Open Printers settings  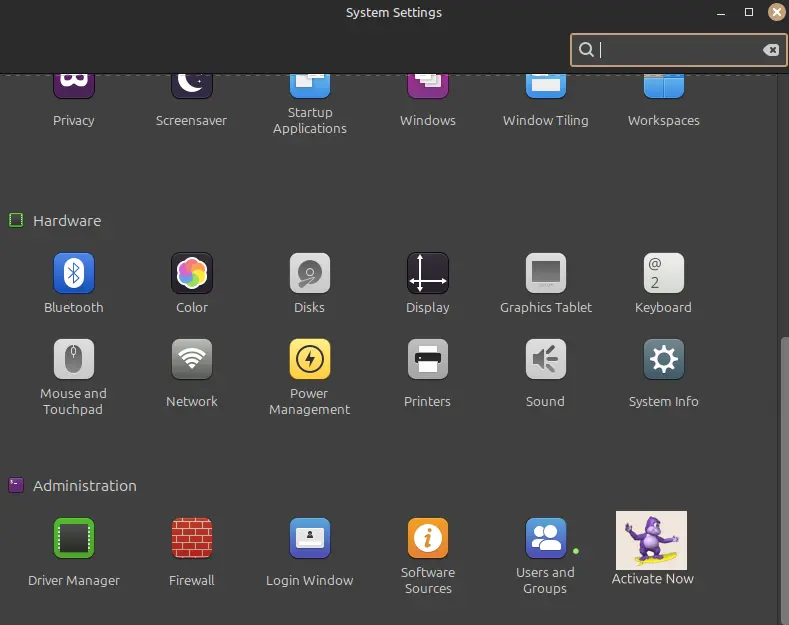click(427, 360)
